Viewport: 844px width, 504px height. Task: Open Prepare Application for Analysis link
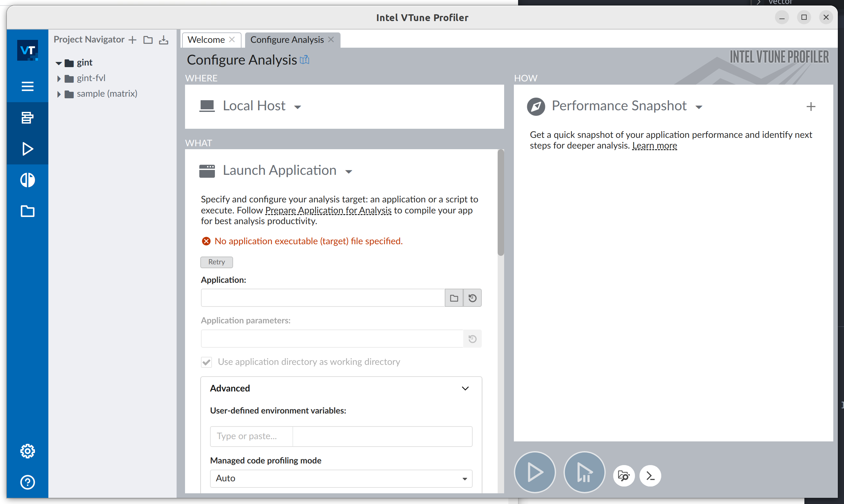click(328, 210)
